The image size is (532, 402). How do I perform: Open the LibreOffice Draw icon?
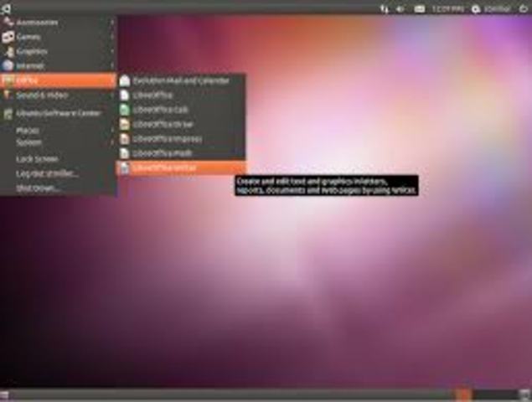125,124
